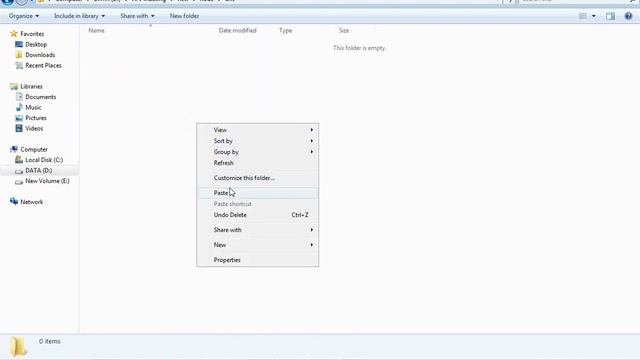Open the view options dropdown arrow

point(593,16)
